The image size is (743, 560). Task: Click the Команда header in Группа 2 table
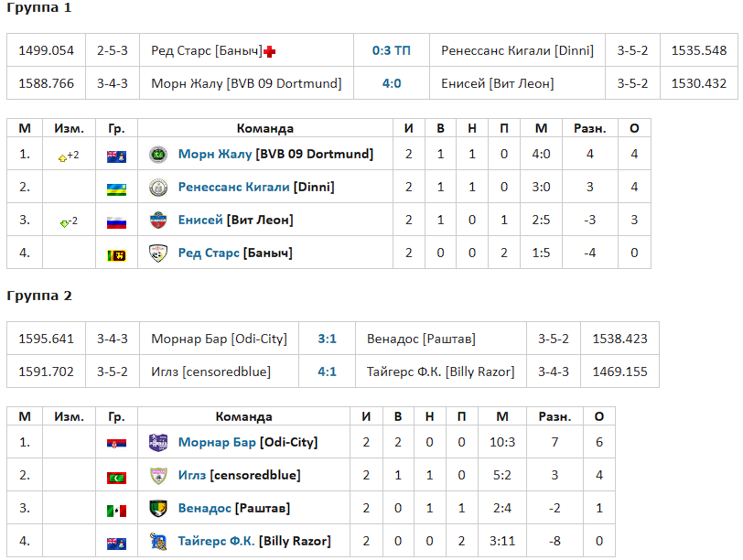tap(243, 416)
